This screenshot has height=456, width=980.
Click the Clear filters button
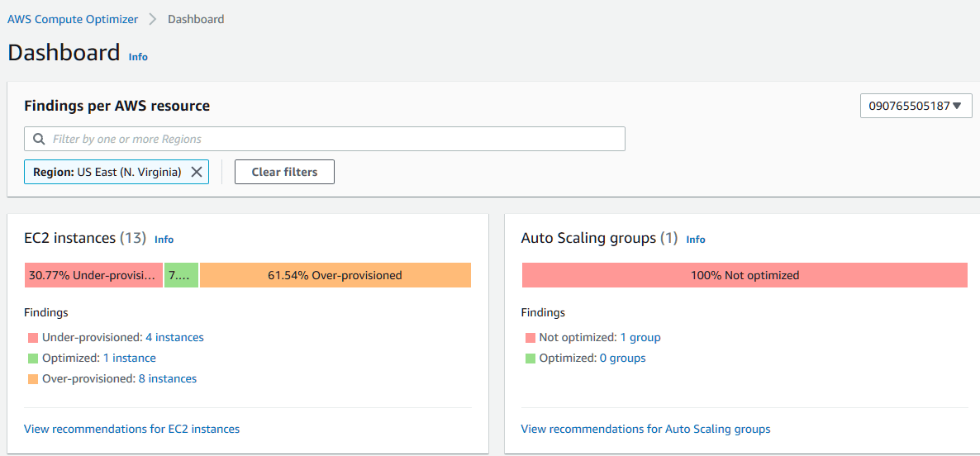click(284, 172)
